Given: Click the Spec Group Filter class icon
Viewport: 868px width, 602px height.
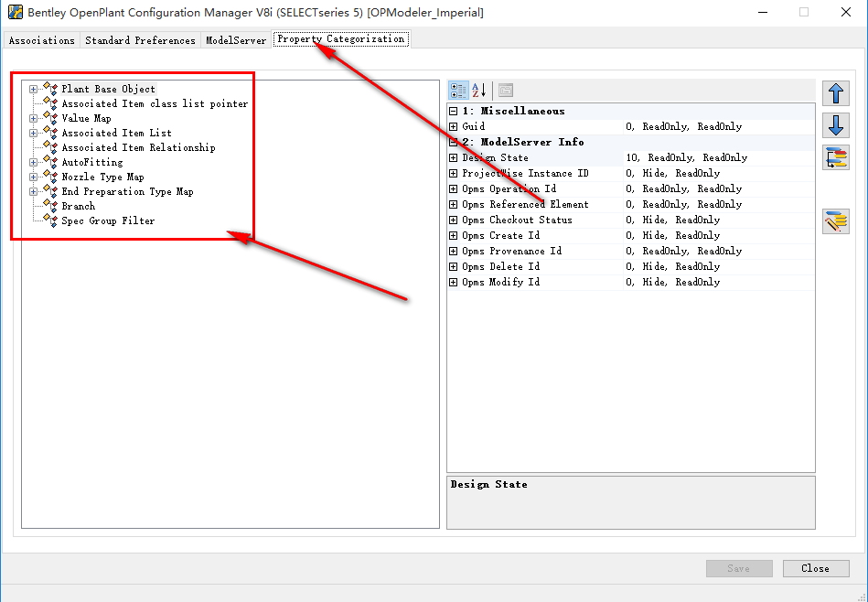Looking at the screenshot, I should tap(50, 221).
